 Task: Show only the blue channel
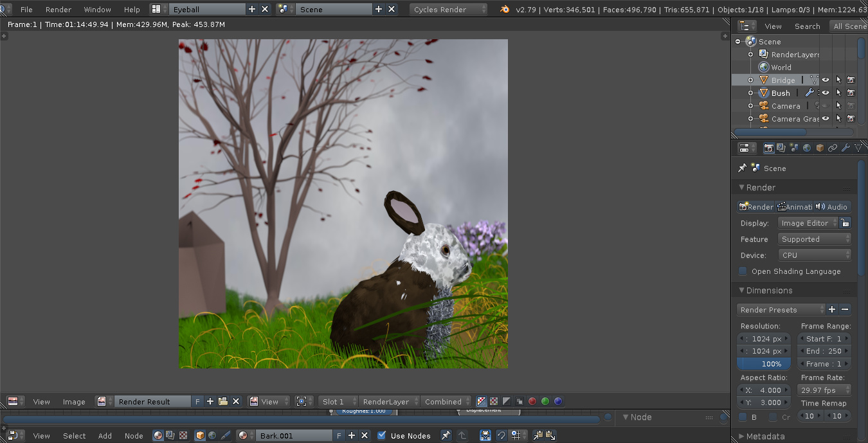558,401
